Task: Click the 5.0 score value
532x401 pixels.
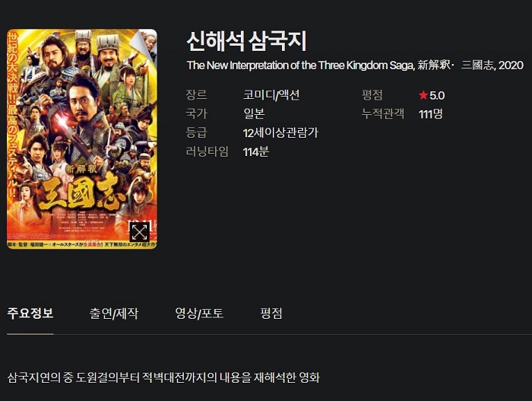Action: pyautogui.click(x=437, y=95)
